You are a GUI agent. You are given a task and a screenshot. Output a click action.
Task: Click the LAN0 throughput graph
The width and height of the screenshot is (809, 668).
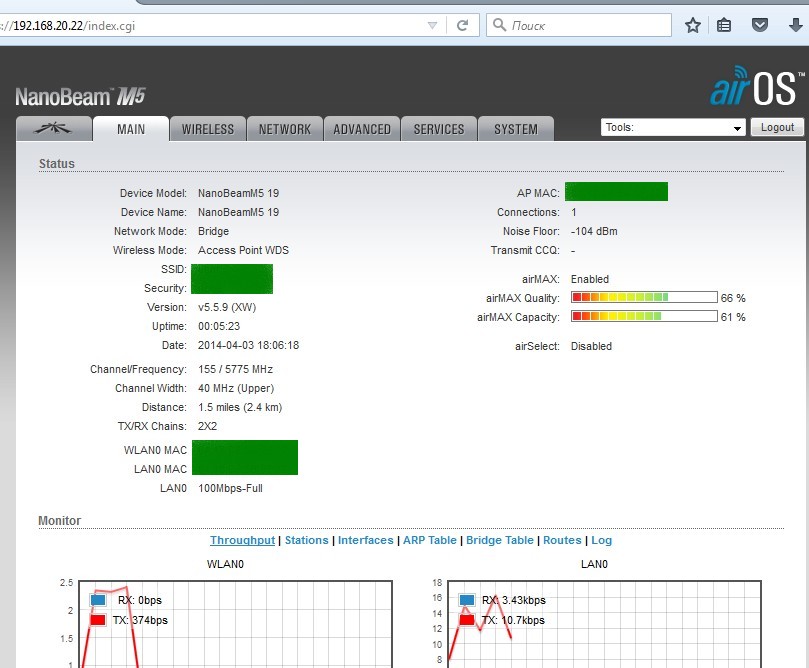604,624
